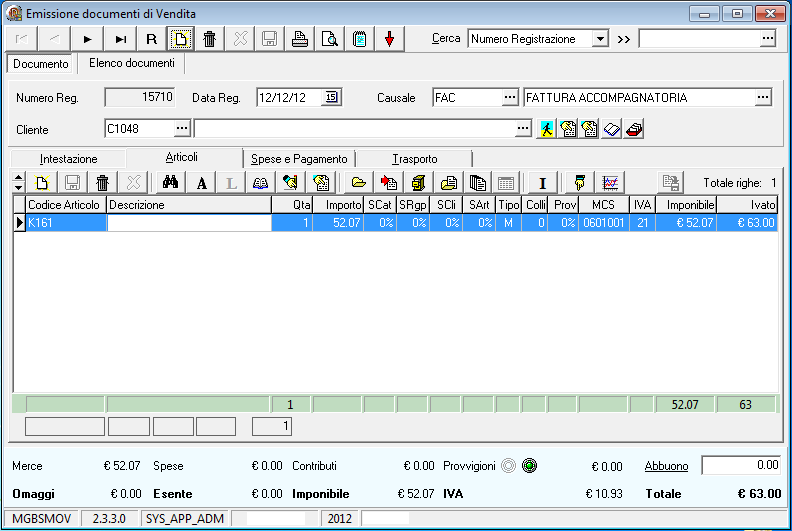Open the Causale code lookup button

(x=510, y=98)
